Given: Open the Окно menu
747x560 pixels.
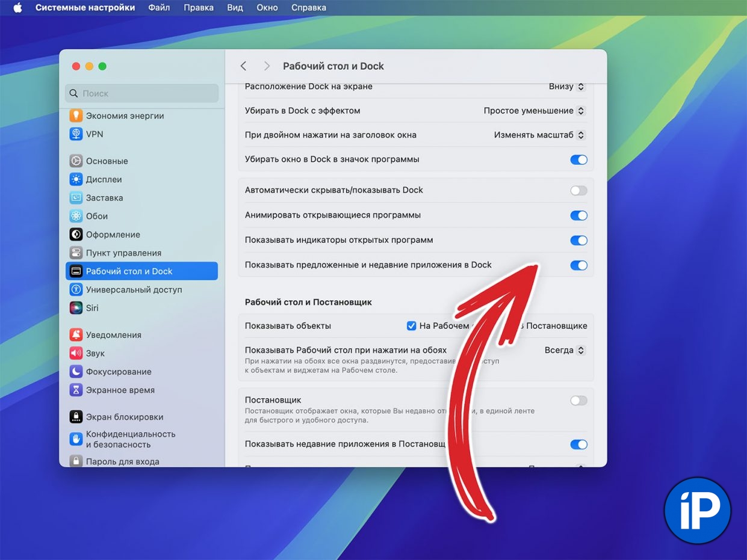Looking at the screenshot, I should pyautogui.click(x=267, y=8).
